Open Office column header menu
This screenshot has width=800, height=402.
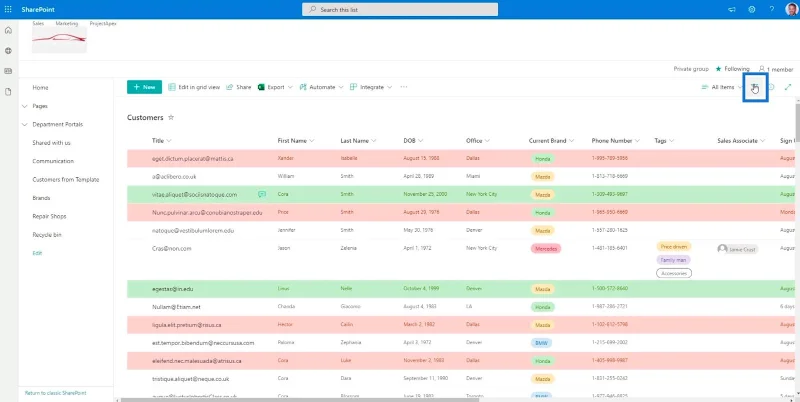(x=478, y=141)
